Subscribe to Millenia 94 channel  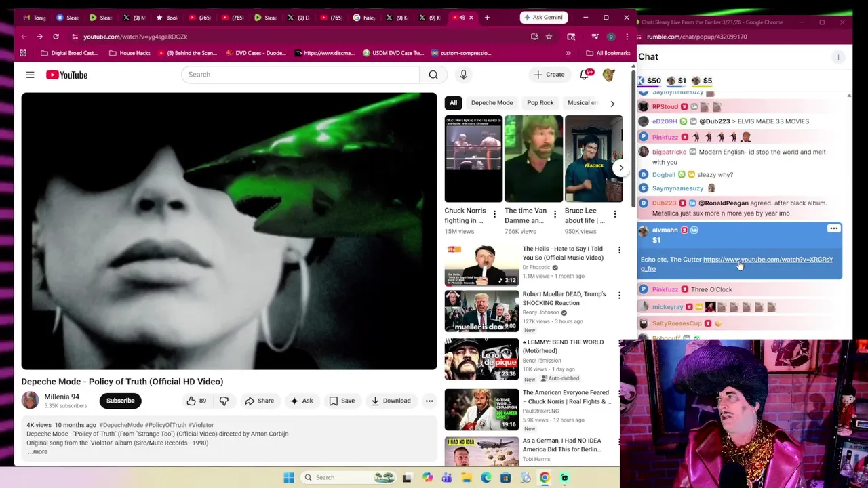[120, 401]
